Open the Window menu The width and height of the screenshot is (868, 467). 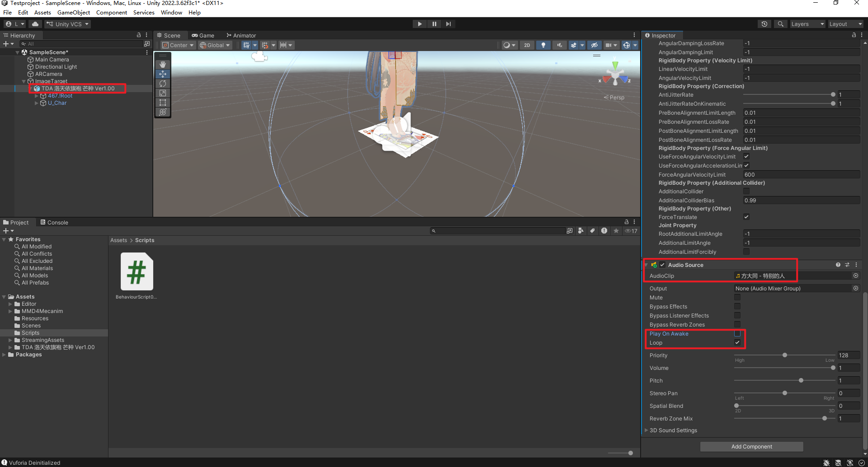(171, 13)
